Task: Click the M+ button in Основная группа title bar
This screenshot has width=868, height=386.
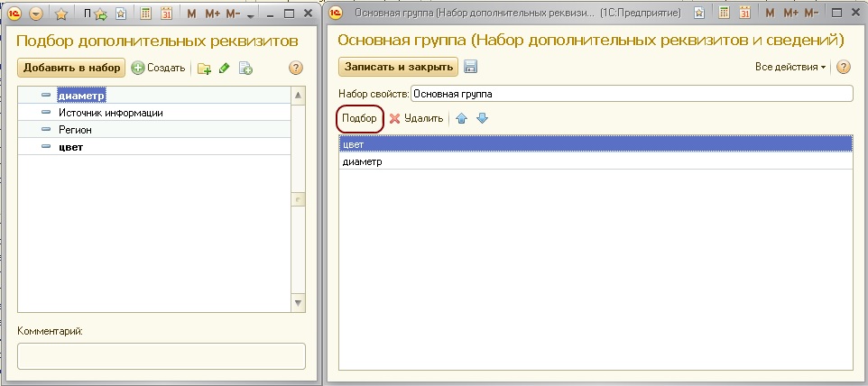Action: coord(791,14)
